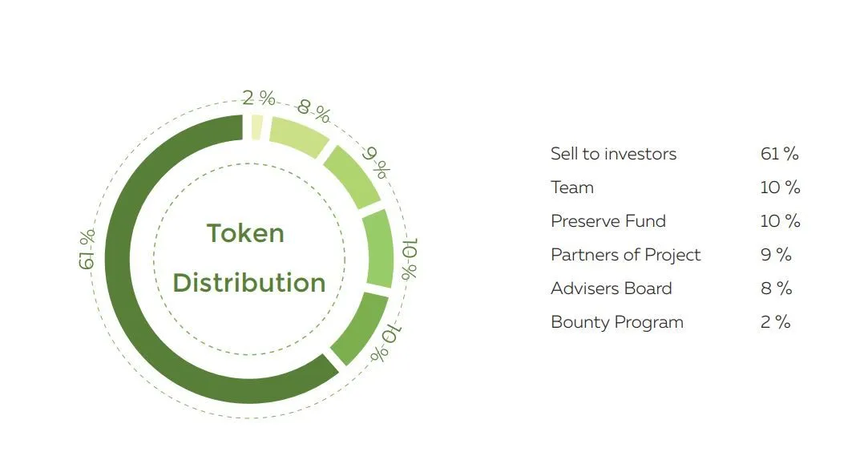The width and height of the screenshot is (868, 468).
Task: Select the tiny 2% pale segment
Action: (x=256, y=127)
